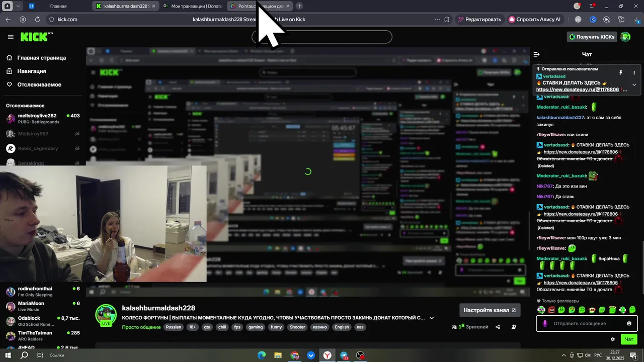
Task: Insert the red angry emote
Action: (551, 310)
